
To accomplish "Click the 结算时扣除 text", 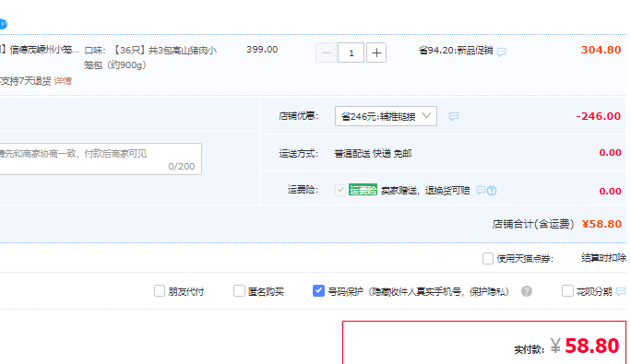I will point(603,258).
